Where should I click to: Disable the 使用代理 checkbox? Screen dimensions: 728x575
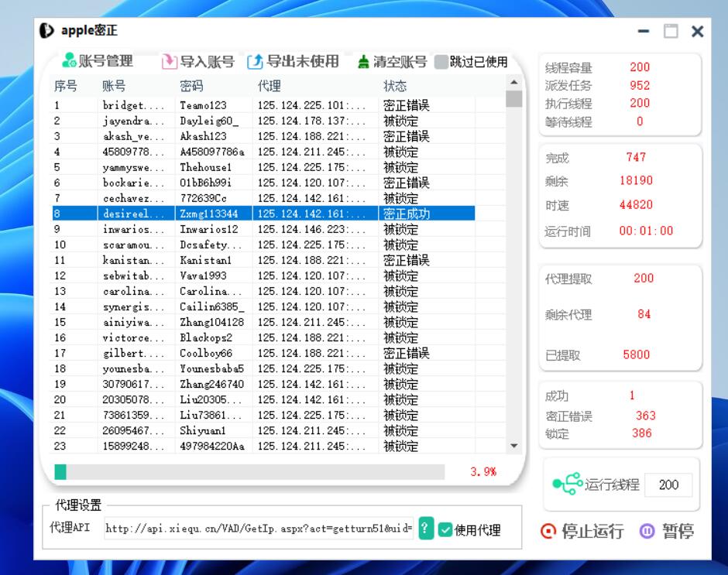click(445, 530)
